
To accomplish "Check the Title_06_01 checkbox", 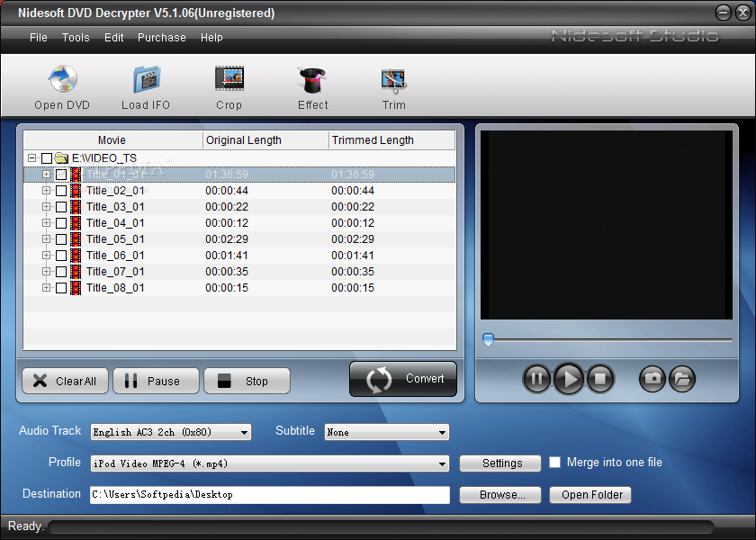I will pyautogui.click(x=61, y=256).
